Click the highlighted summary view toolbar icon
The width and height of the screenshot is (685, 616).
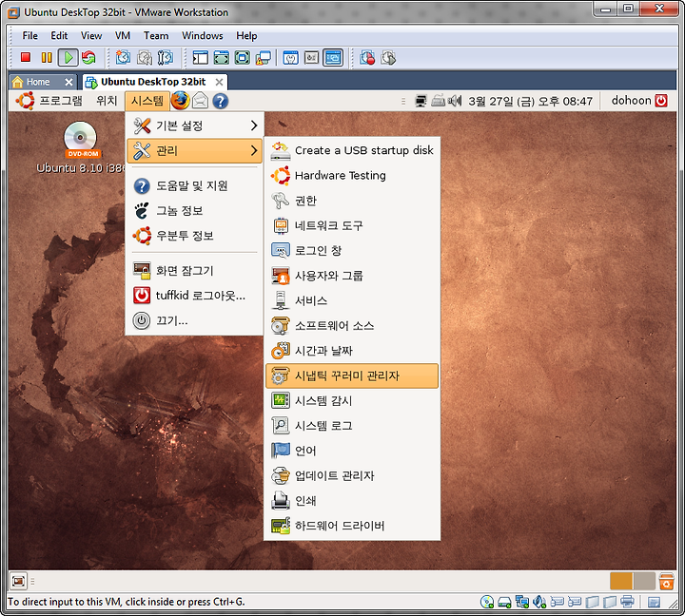click(333, 57)
